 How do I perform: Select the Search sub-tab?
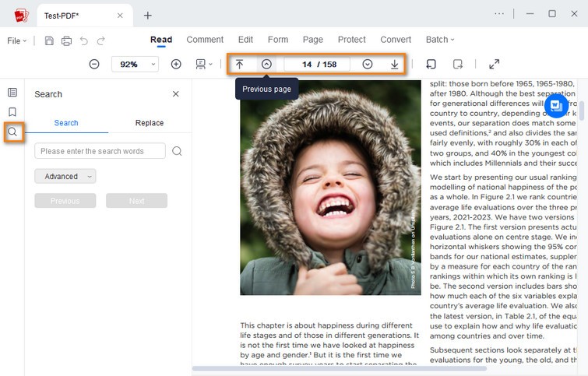point(66,123)
